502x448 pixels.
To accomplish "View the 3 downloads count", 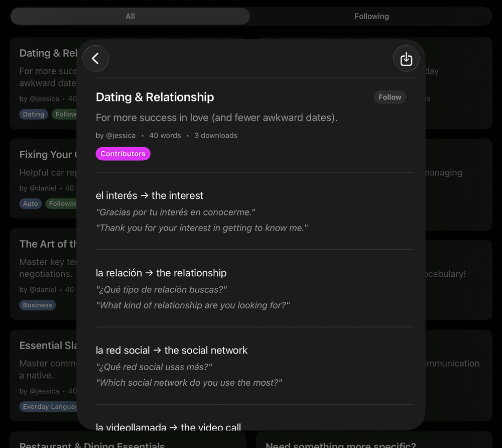I will (x=216, y=135).
